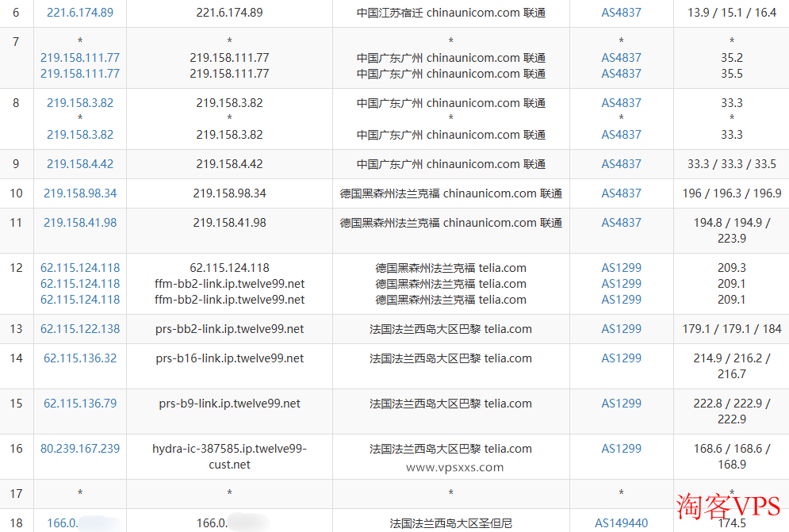
Task: Open the AS1299 link in hop 13
Action: tap(622, 329)
